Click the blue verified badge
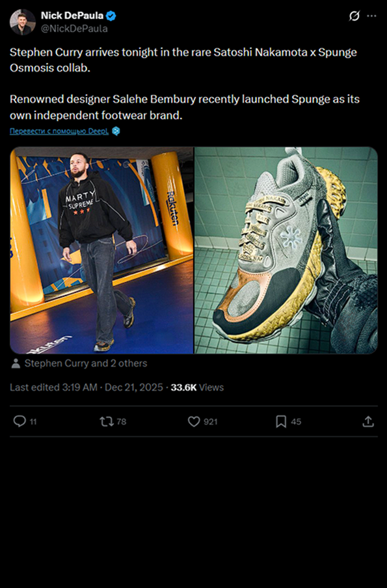The width and height of the screenshot is (387, 588). click(111, 16)
